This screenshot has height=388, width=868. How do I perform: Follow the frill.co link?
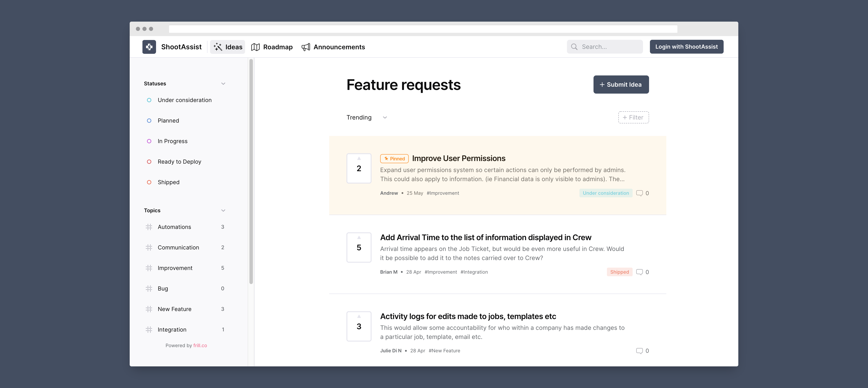tap(200, 346)
